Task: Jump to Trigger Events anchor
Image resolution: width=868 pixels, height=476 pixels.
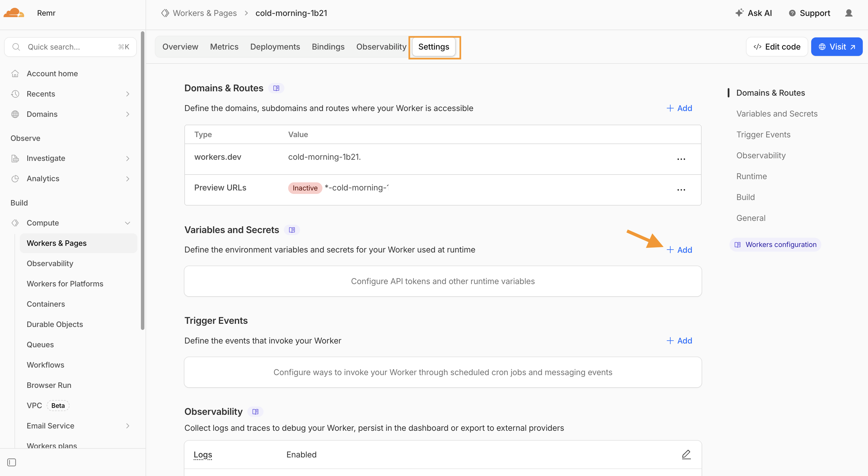Action: 763,135
